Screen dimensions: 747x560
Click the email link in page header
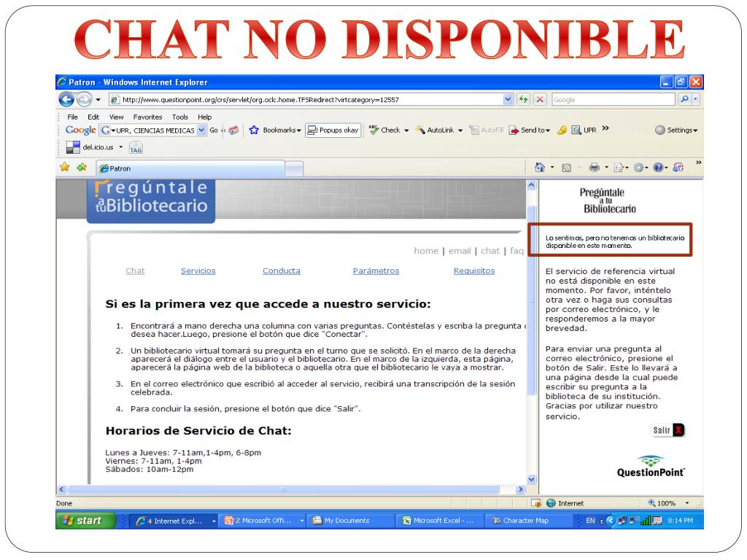click(x=460, y=251)
